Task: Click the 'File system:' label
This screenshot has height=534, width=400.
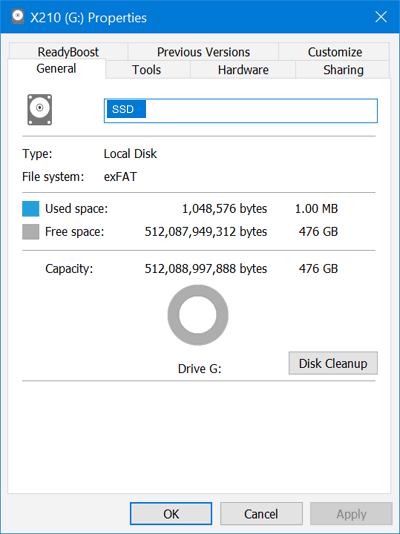Action: tap(53, 177)
